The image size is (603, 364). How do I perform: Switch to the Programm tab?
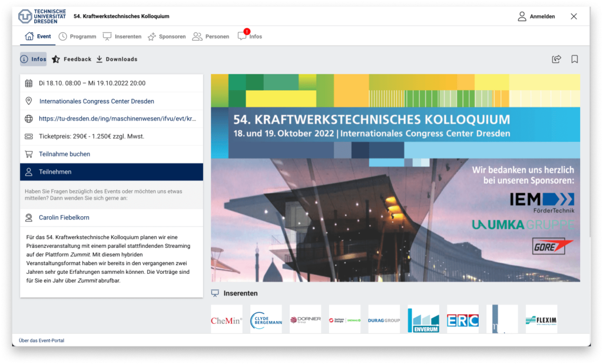(77, 35)
